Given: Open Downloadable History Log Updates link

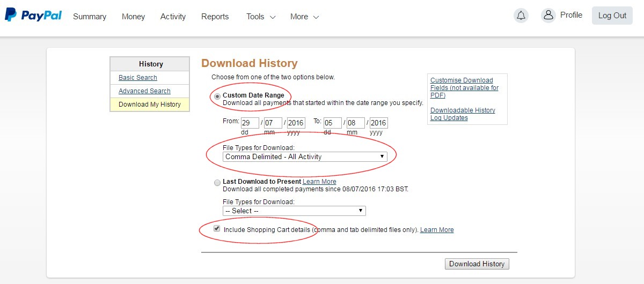Looking at the screenshot, I should tap(463, 114).
